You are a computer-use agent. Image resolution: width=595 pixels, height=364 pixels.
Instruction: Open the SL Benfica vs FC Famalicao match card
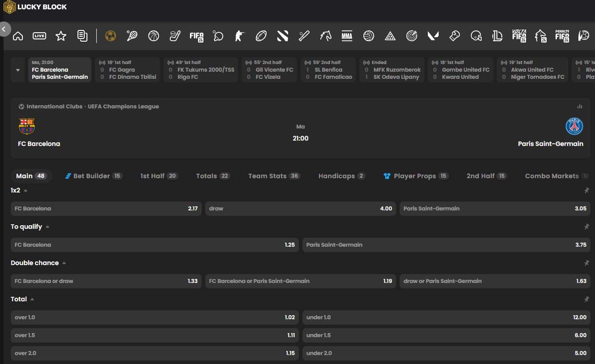tap(328, 70)
